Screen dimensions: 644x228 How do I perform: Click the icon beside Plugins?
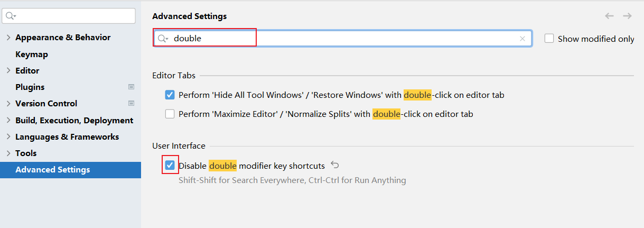point(131,87)
